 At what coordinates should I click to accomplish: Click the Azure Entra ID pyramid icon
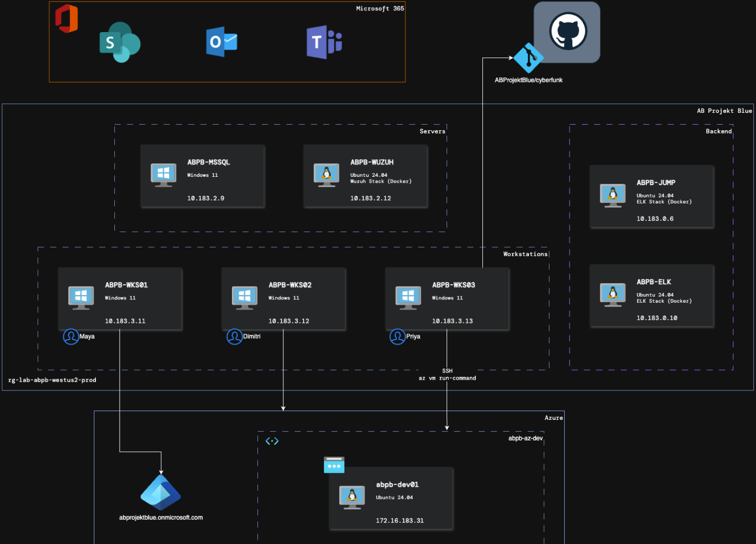pos(160,492)
